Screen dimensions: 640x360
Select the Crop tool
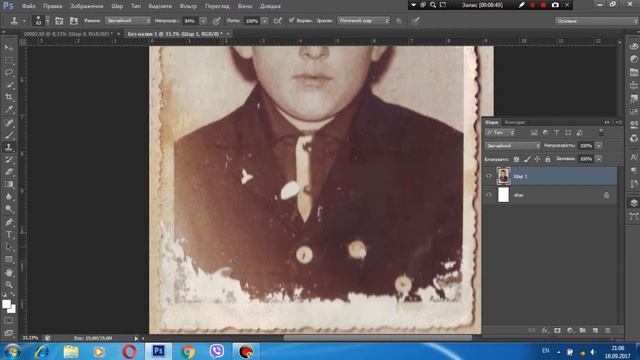[x=9, y=97]
